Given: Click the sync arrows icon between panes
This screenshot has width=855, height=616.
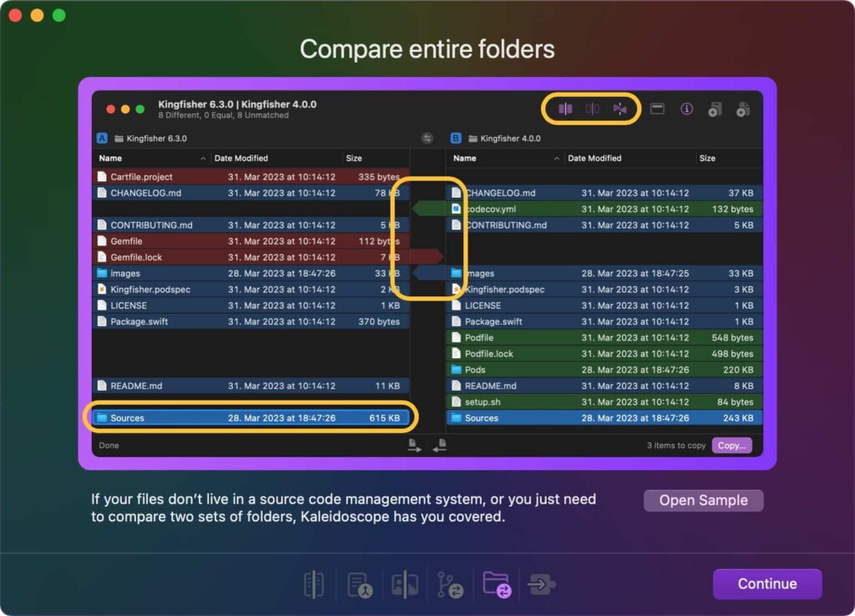Looking at the screenshot, I should [x=426, y=136].
